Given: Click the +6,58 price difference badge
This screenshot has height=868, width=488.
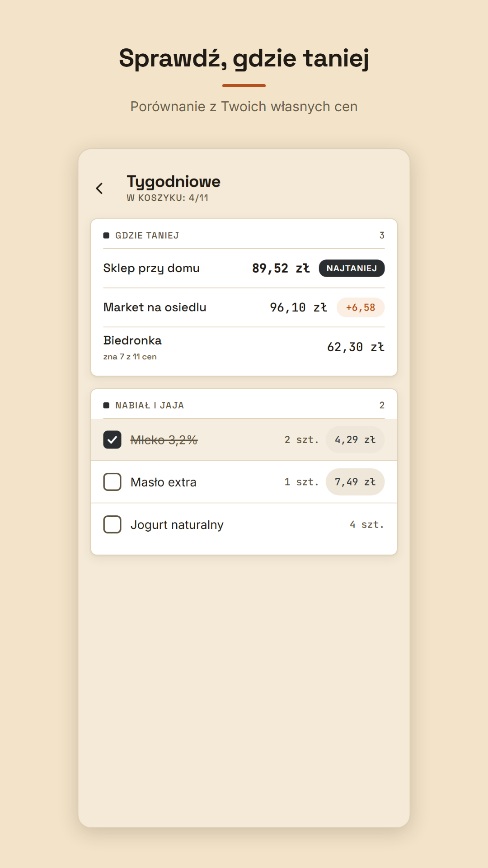Looking at the screenshot, I should (361, 307).
